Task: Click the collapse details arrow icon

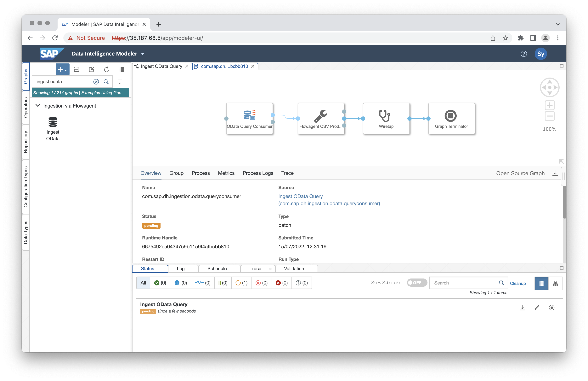Action: [x=561, y=161]
